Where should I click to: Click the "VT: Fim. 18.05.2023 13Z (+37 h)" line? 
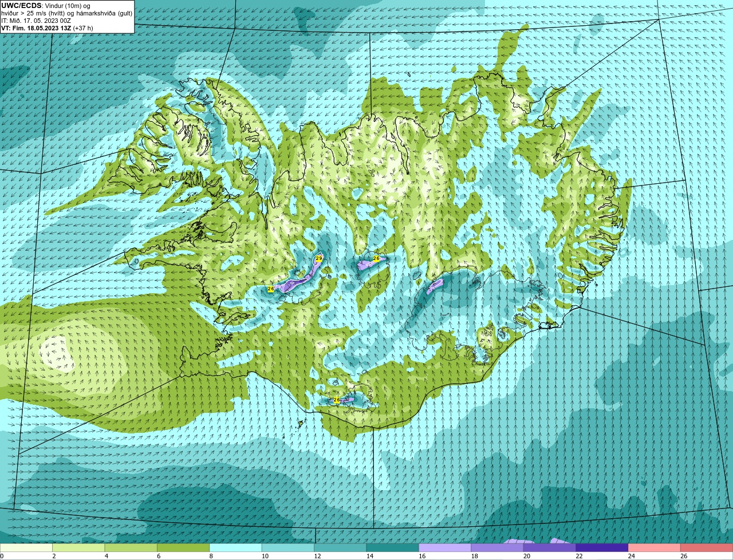[x=47, y=27]
